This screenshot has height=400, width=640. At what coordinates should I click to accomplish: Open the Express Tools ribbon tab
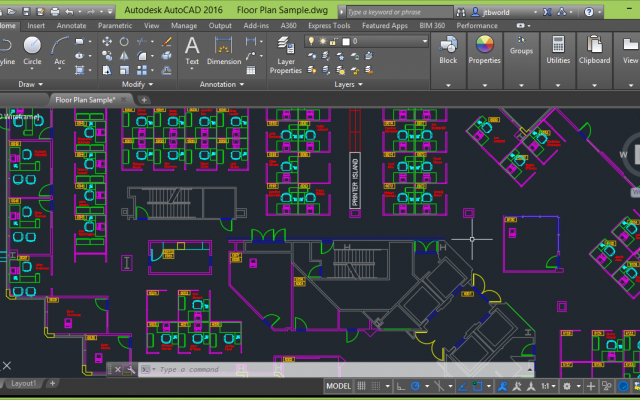pos(329,25)
